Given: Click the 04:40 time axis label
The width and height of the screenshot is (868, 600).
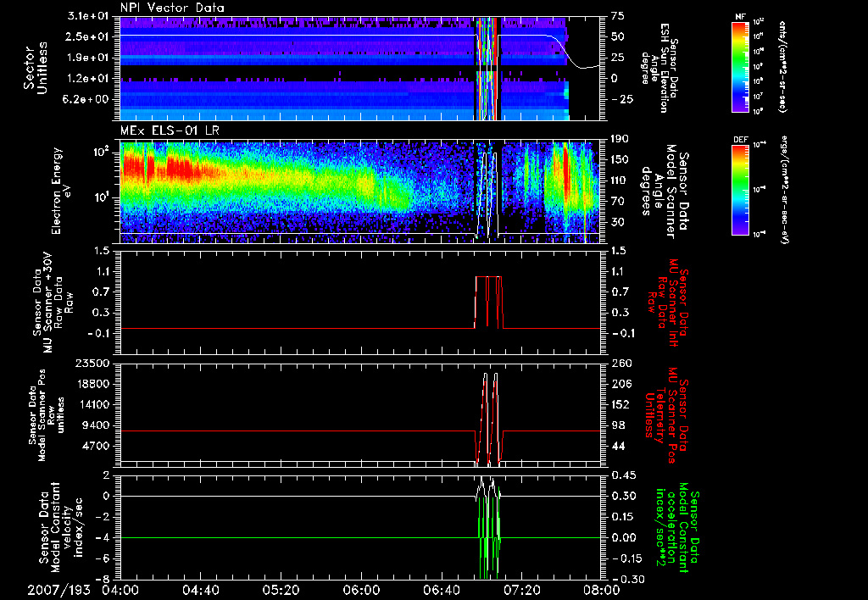Looking at the screenshot, I should (201, 590).
